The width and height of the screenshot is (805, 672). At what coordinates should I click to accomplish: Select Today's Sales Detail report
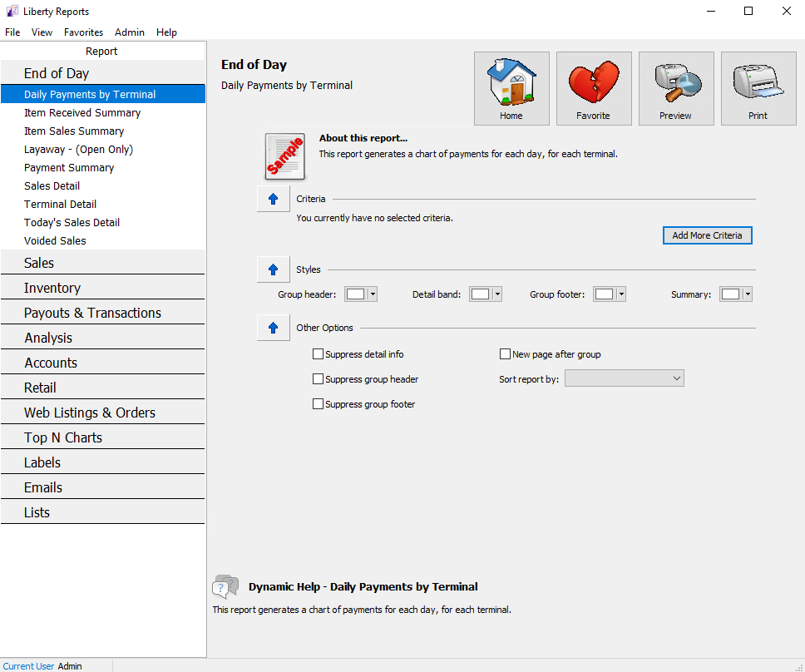pyautogui.click(x=102, y=222)
